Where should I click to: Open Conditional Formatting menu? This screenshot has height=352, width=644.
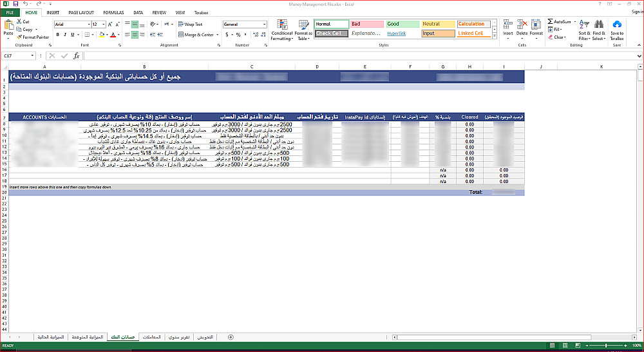[282, 30]
